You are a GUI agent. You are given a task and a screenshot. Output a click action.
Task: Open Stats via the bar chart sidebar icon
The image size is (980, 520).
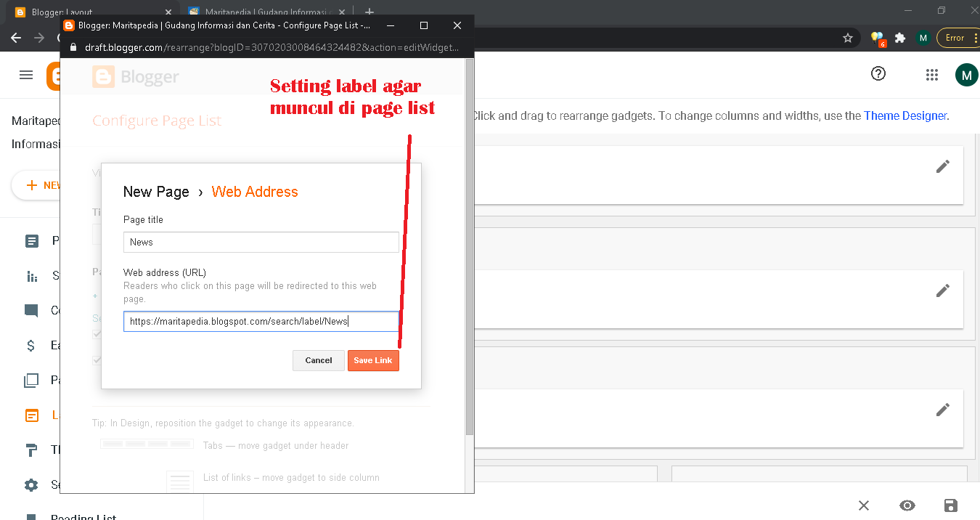tap(31, 275)
